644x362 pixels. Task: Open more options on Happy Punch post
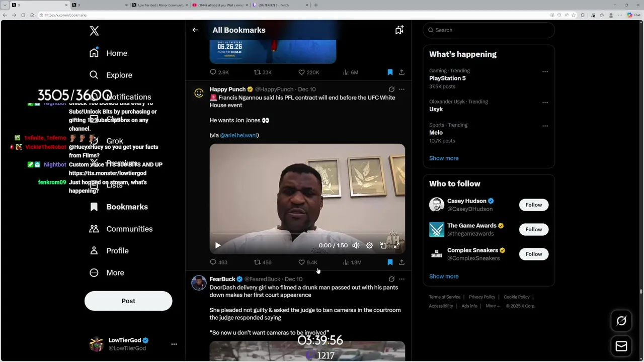(401, 89)
